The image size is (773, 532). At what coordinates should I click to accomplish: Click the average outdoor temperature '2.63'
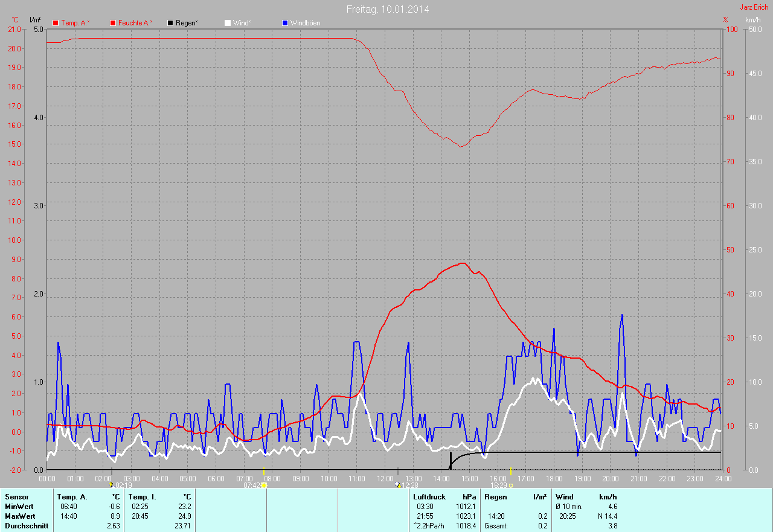click(113, 526)
